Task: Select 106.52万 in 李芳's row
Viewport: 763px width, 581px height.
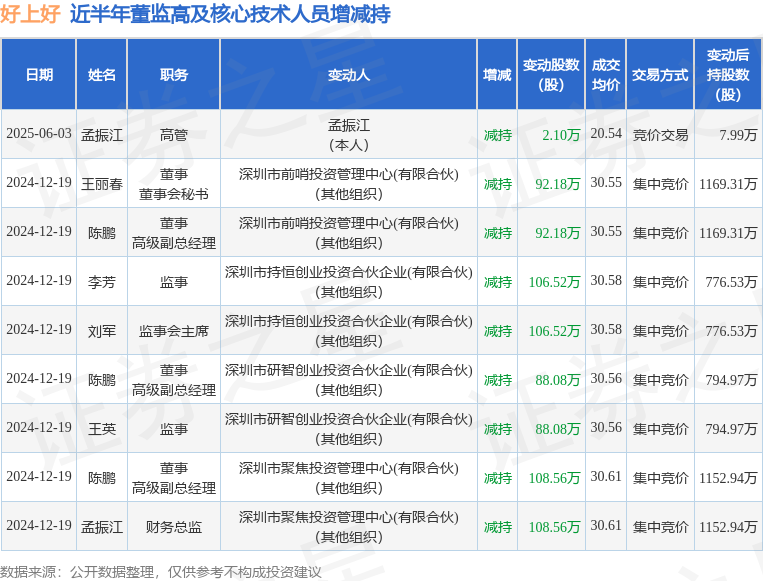Action: 554,282
